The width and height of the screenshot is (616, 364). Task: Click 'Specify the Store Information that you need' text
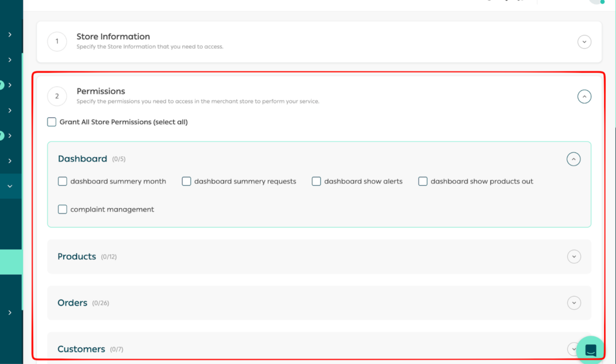click(150, 47)
